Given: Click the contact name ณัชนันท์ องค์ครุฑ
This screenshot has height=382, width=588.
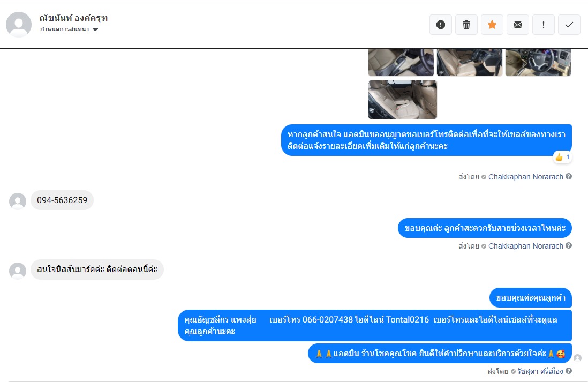Looking at the screenshot, I should coord(73,18).
